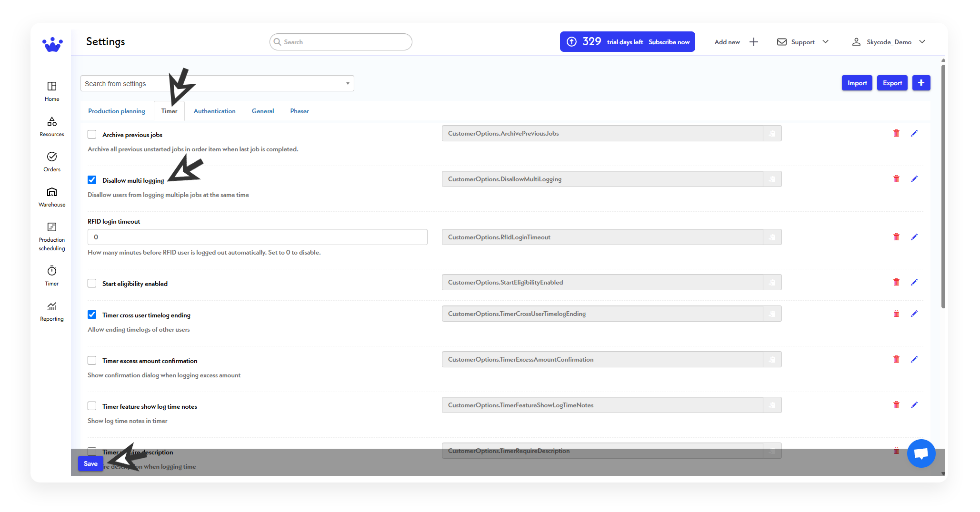
Task: Open the Support dropdown menu
Action: [x=802, y=42]
